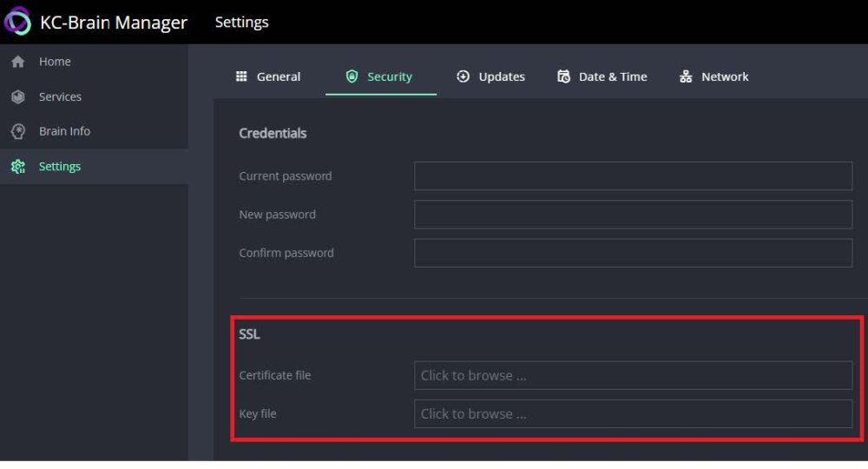This screenshot has width=868, height=469.
Task: Go to Services in the sidebar
Action: [x=60, y=96]
